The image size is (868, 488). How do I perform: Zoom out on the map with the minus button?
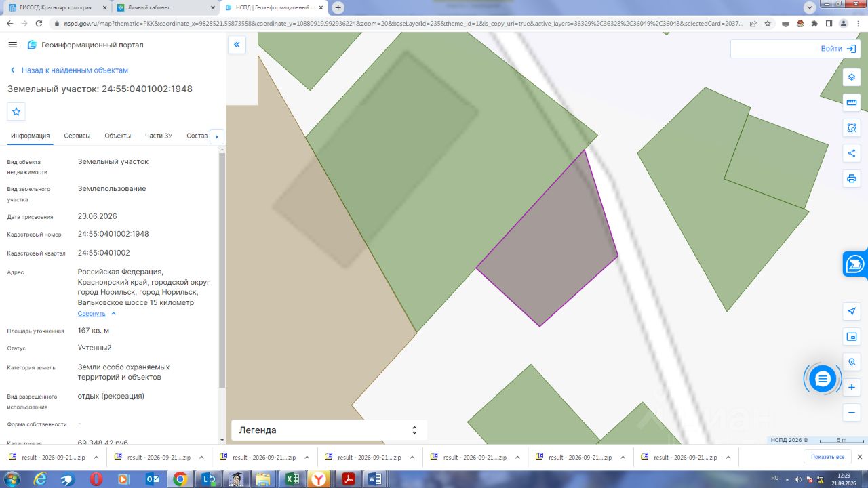coord(852,412)
